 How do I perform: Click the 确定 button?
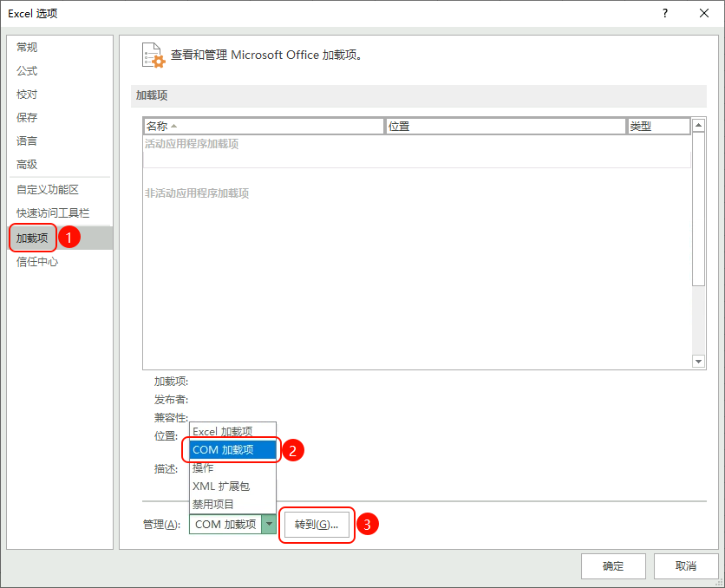click(x=613, y=566)
